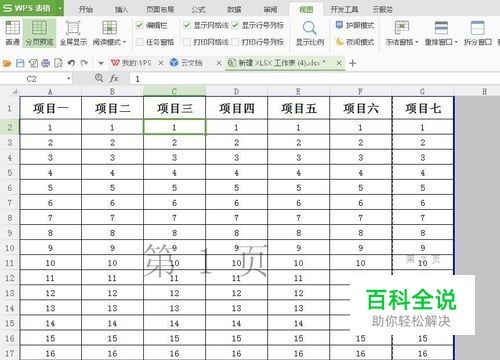
Task: Select cell A13 containing 12
Action: tap(50, 293)
